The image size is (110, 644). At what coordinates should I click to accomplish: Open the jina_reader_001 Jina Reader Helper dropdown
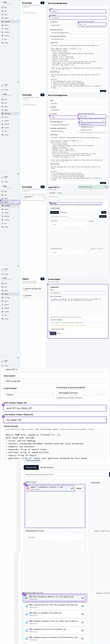(55, 420)
